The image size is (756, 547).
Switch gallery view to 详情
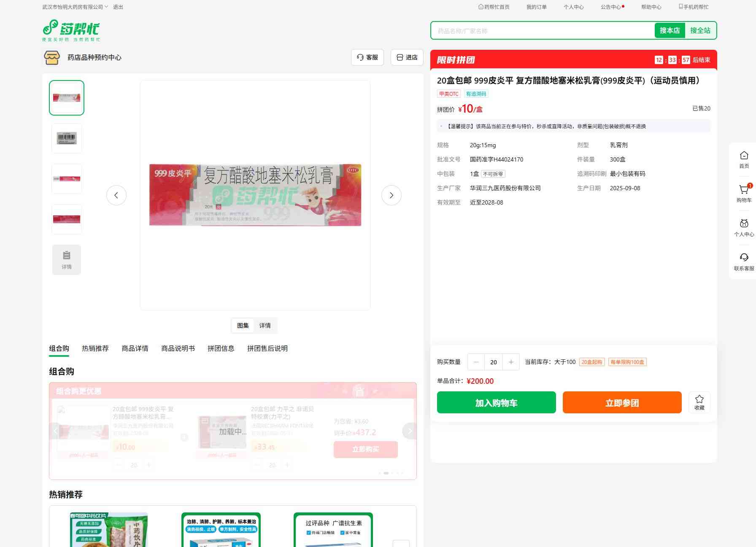[x=265, y=326]
